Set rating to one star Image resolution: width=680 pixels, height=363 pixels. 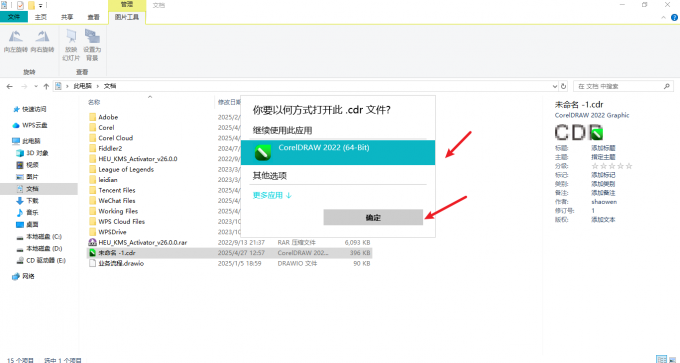pos(595,166)
